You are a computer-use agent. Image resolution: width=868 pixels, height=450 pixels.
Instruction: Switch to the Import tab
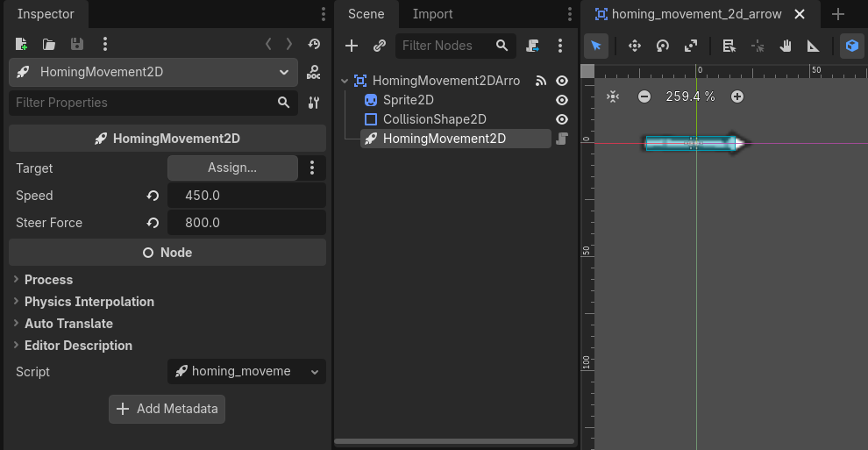(x=432, y=14)
